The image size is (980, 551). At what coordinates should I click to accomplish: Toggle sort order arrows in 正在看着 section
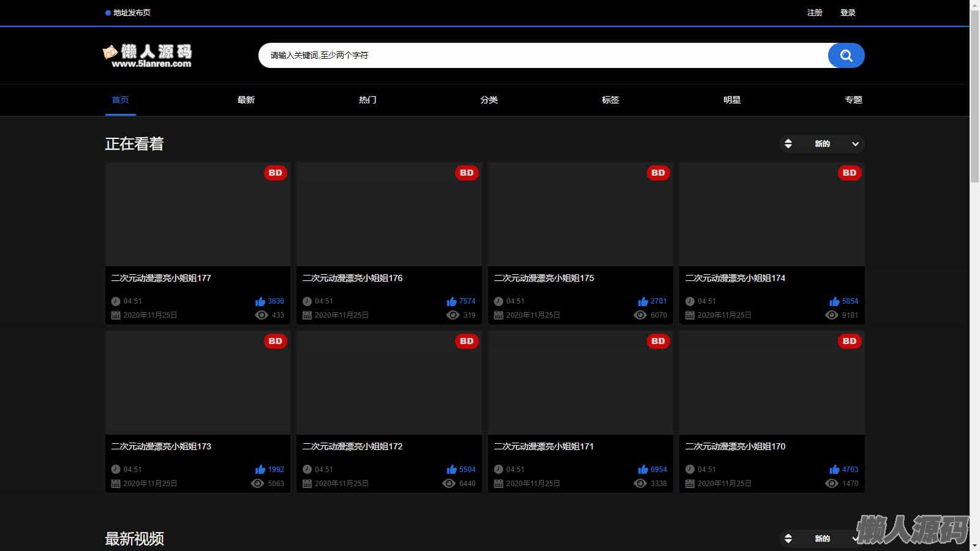pyautogui.click(x=788, y=144)
